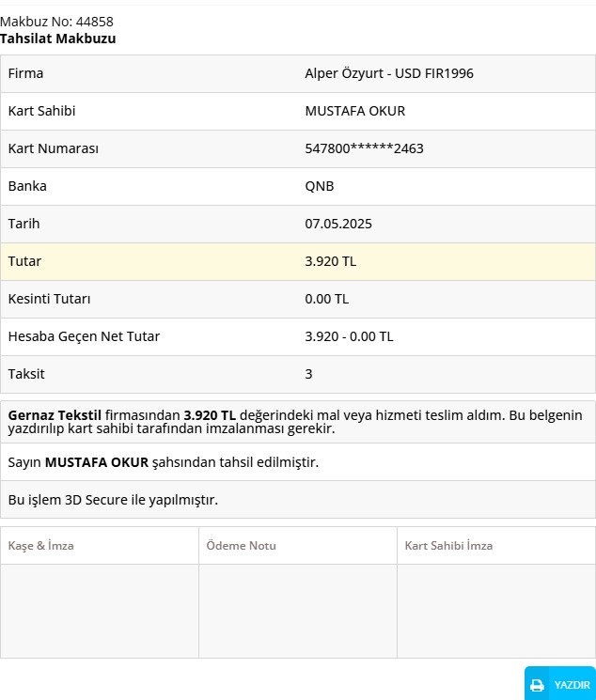Viewport: 596px width, 700px height.
Task: Click the empty Kart Sahibi İmza box
Action: (495, 610)
